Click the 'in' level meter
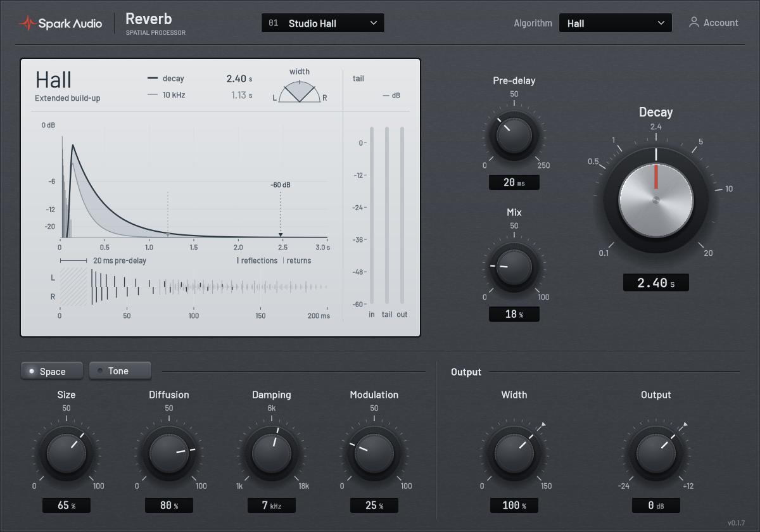The height and width of the screenshot is (532, 760). (372, 215)
